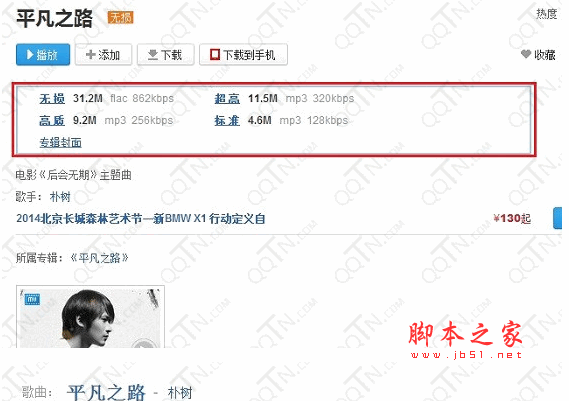Open the 无损 flac 862kbps link
This screenshot has width=569, height=401.
52,99
